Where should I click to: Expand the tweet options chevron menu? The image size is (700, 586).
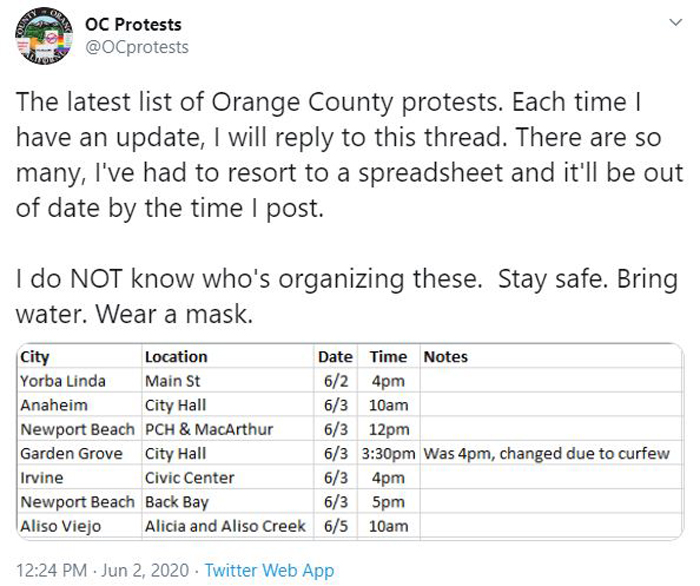click(x=676, y=22)
